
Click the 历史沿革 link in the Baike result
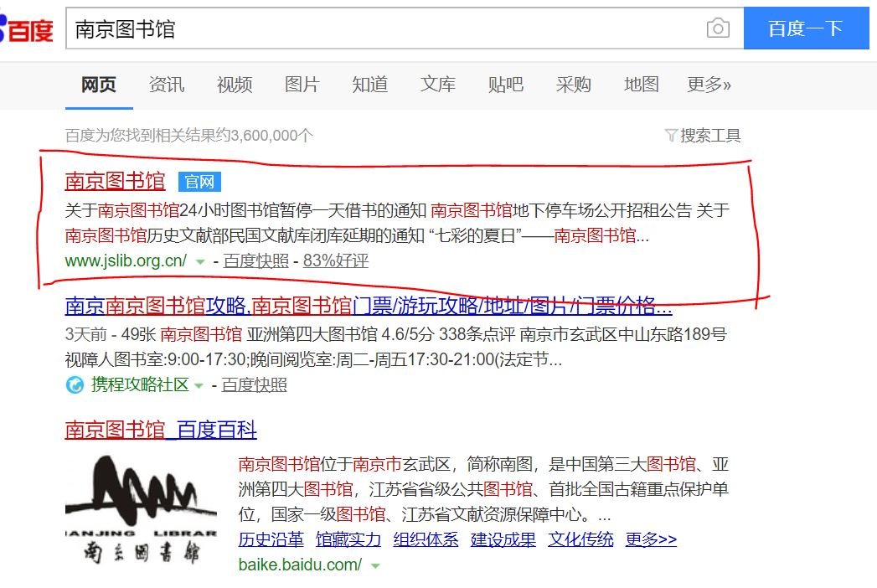(261, 539)
